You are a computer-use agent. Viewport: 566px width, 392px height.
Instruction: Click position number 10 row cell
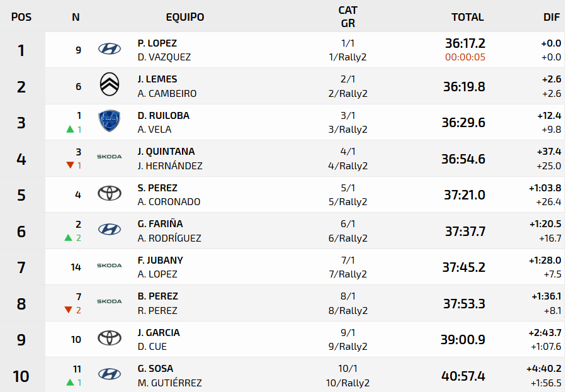pyautogui.click(x=21, y=376)
